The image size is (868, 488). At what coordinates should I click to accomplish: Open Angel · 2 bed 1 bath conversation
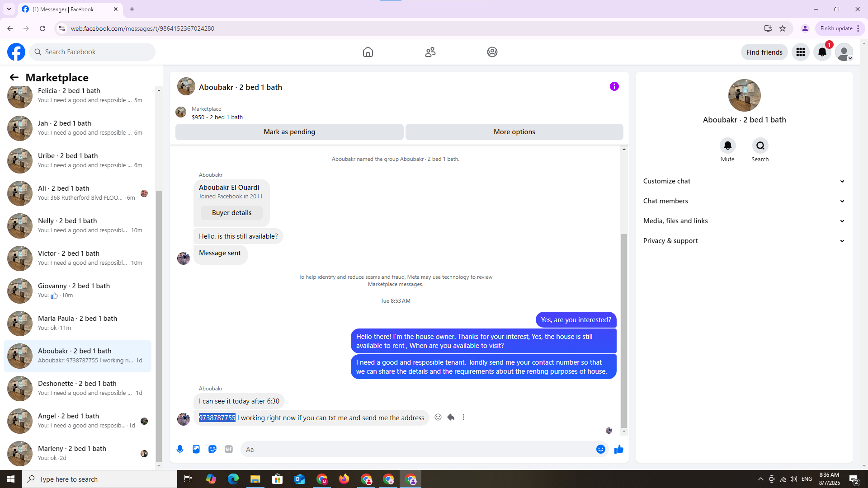78,421
